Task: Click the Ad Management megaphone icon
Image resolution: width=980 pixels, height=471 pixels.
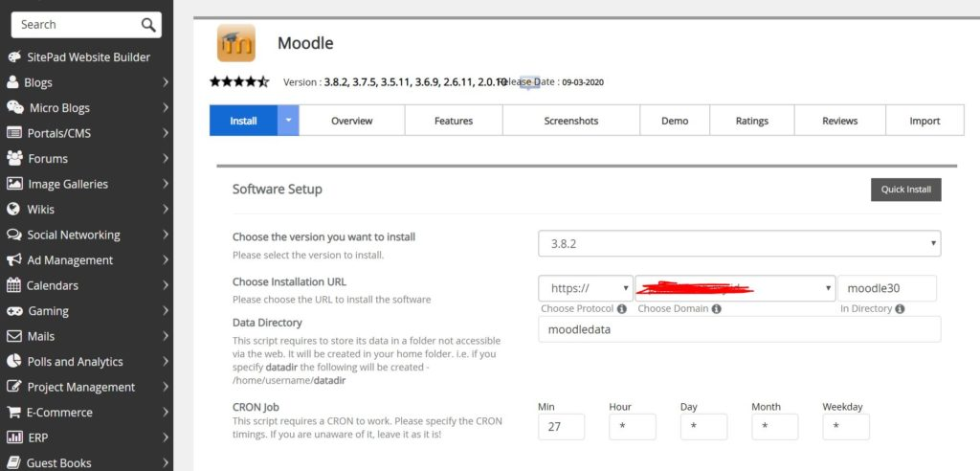Action: point(14,259)
